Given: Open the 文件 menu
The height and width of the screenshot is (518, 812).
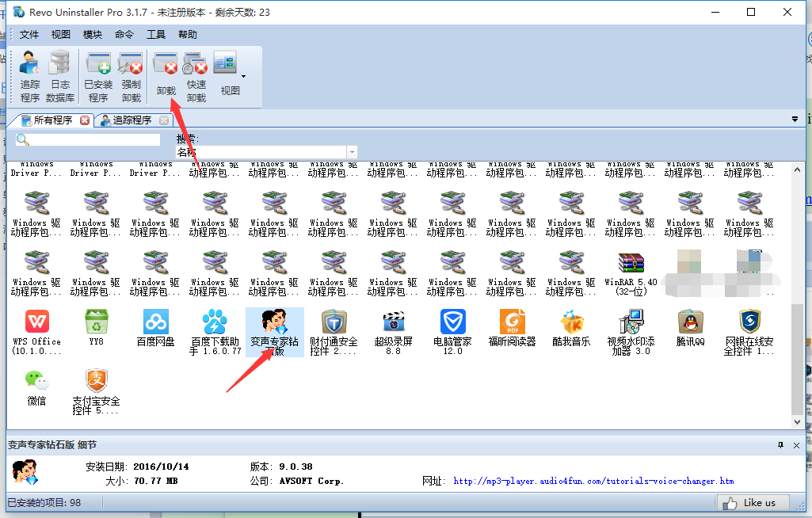Looking at the screenshot, I should tap(29, 35).
